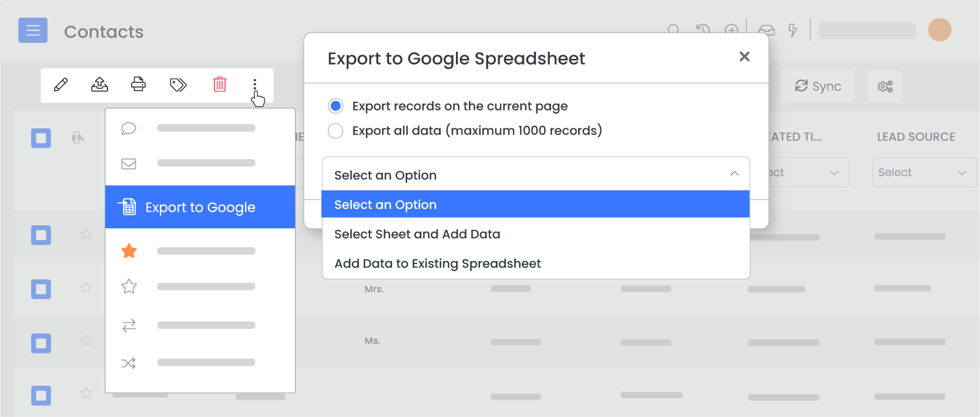Click the Export icon in the Contacts toolbar
The height and width of the screenshot is (417, 980).
tap(99, 85)
